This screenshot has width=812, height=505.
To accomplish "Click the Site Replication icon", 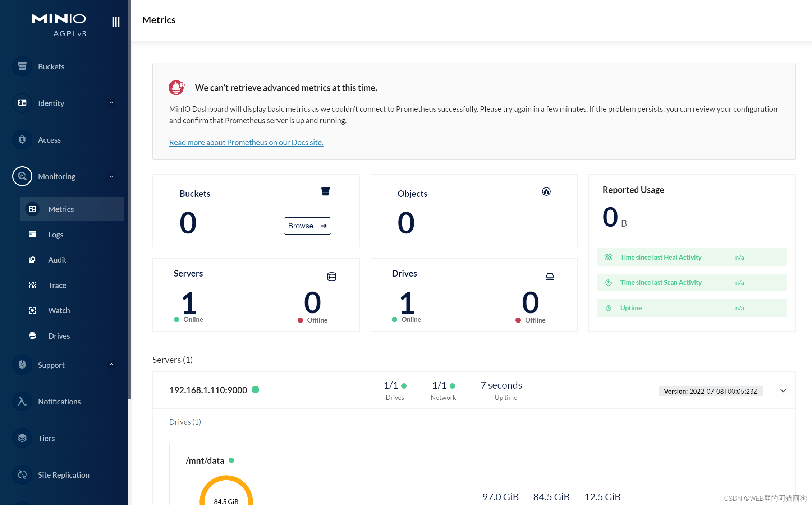I will coord(22,474).
